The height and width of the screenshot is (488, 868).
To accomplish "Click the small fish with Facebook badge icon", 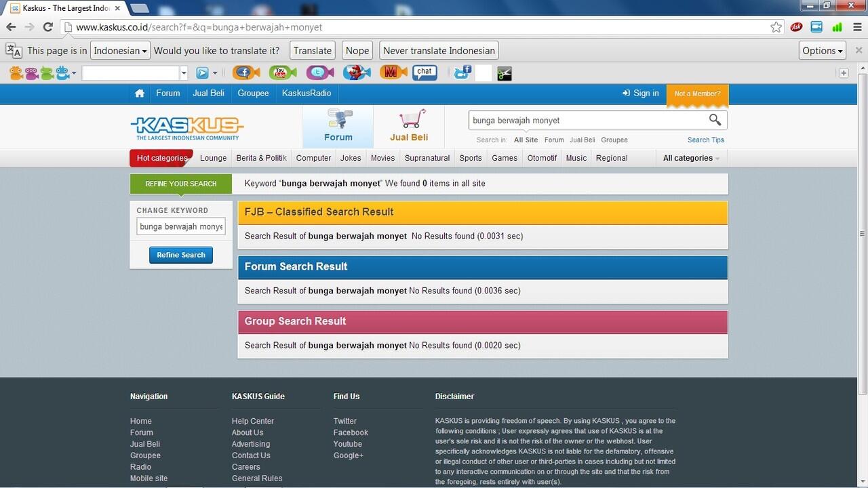I will (462, 73).
